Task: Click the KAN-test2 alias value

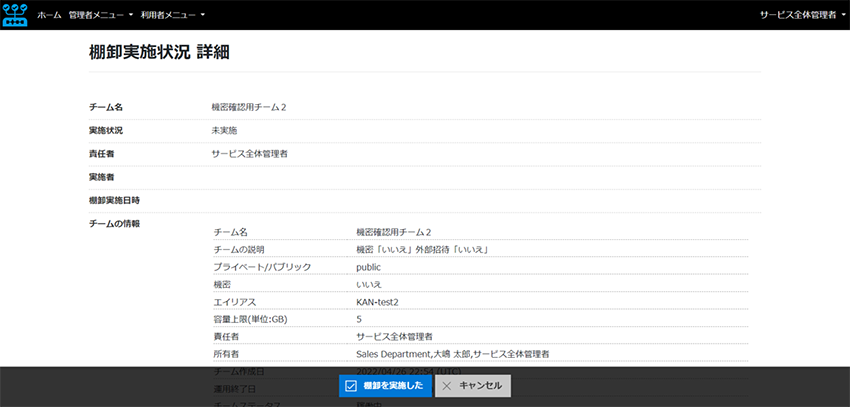Action: coord(378,301)
